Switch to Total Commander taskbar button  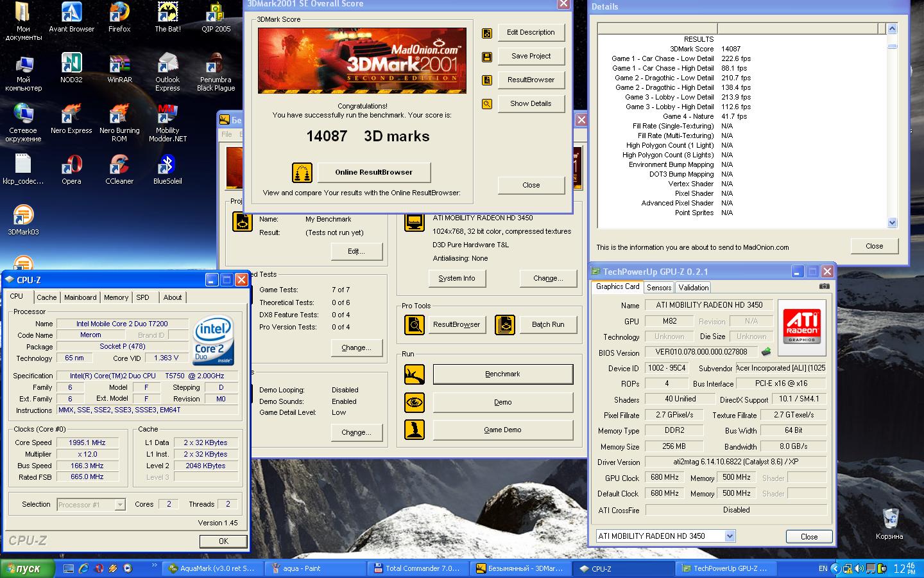pos(417,568)
